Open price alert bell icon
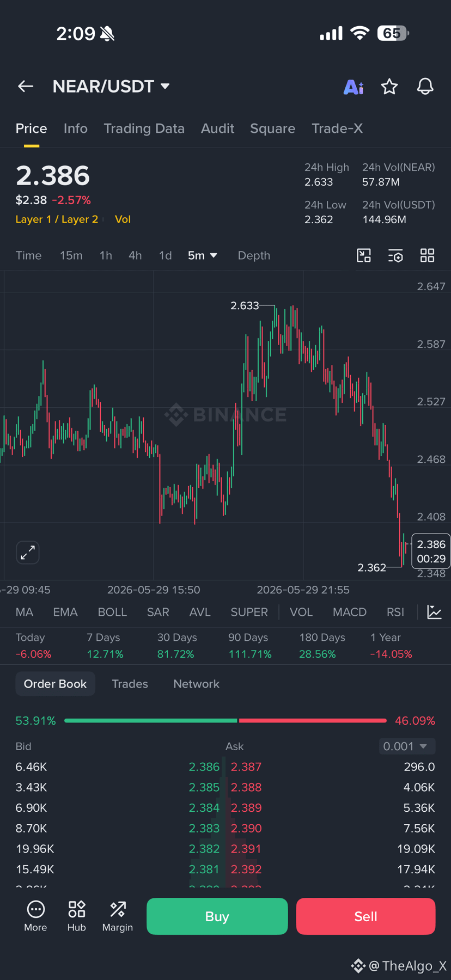Viewport: 451px width, 980px height. coord(425,86)
